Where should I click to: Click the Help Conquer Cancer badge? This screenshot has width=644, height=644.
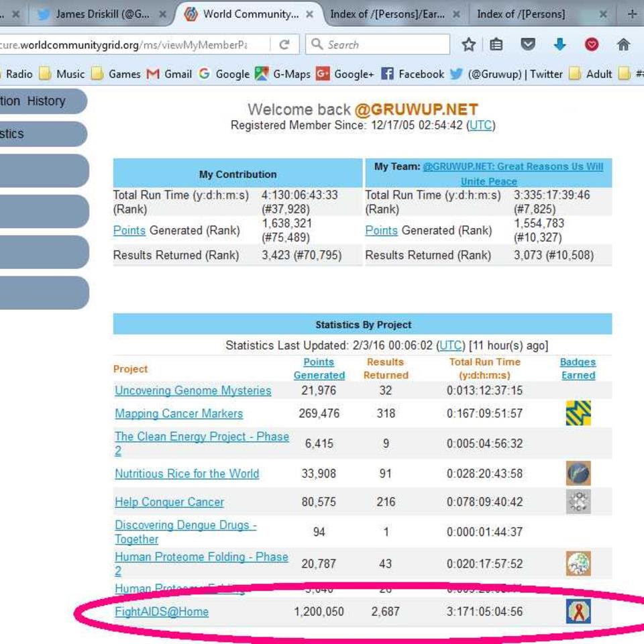pos(578,502)
